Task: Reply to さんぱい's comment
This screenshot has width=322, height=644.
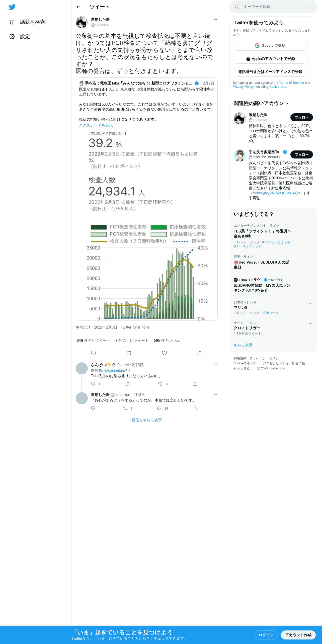Action: (x=93, y=384)
